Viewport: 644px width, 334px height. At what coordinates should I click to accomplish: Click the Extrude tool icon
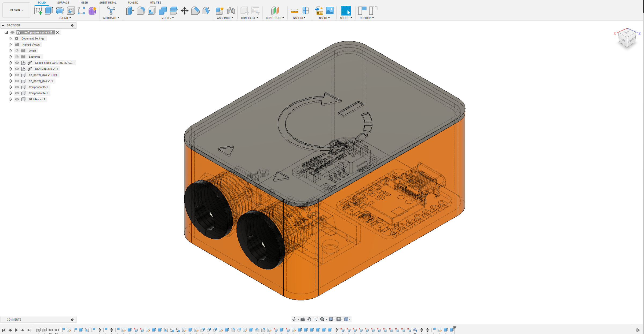point(49,11)
